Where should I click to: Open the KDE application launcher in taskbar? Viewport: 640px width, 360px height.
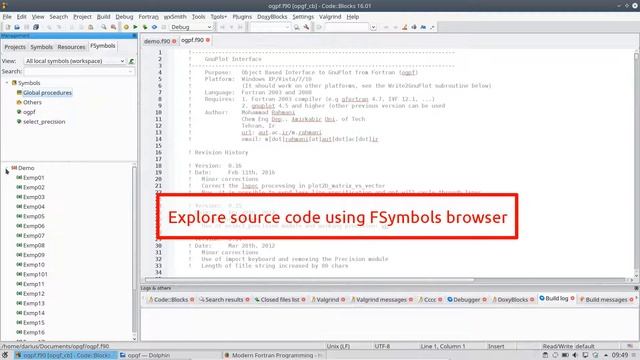(5, 356)
